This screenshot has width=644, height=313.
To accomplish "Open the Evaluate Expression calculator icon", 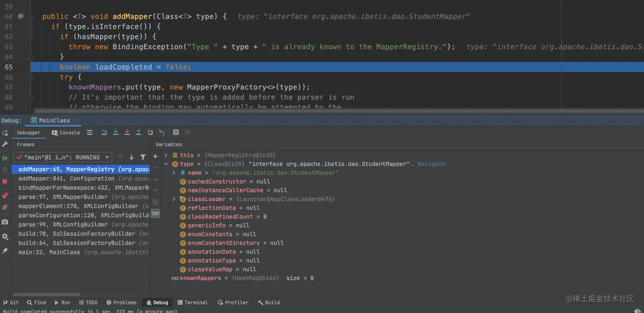I will (176, 133).
